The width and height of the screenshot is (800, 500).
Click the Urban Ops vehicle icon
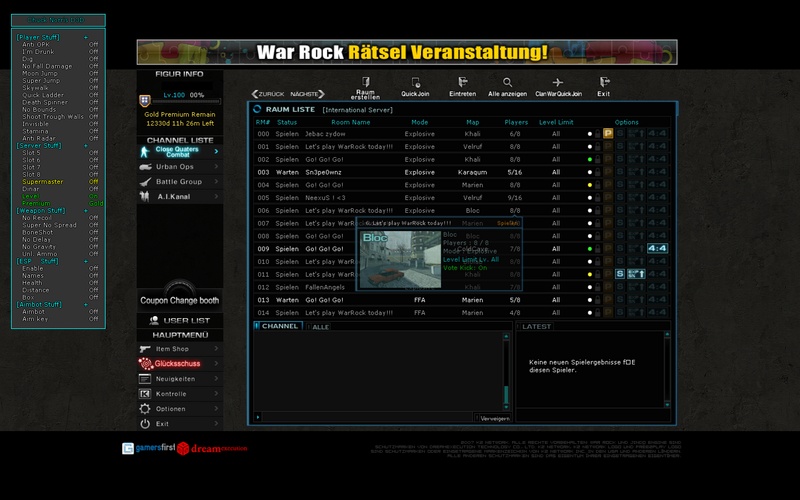coord(145,167)
